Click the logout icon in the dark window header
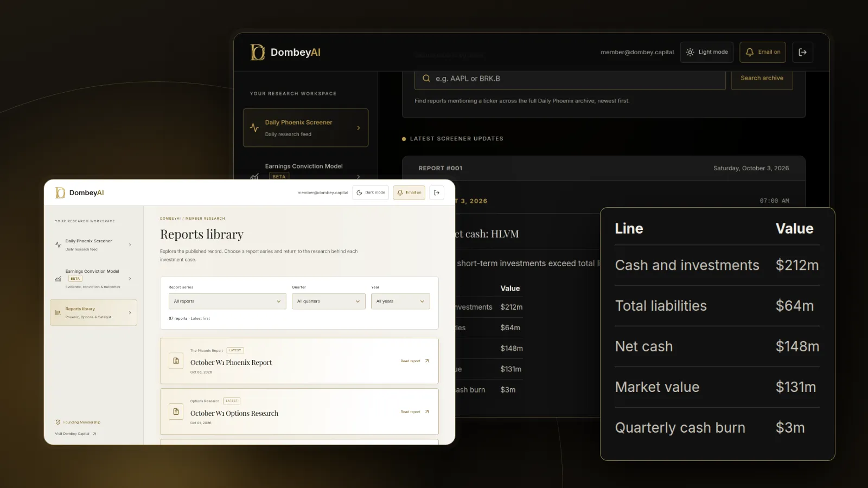Screen dimensions: 868x488 pos(803,52)
